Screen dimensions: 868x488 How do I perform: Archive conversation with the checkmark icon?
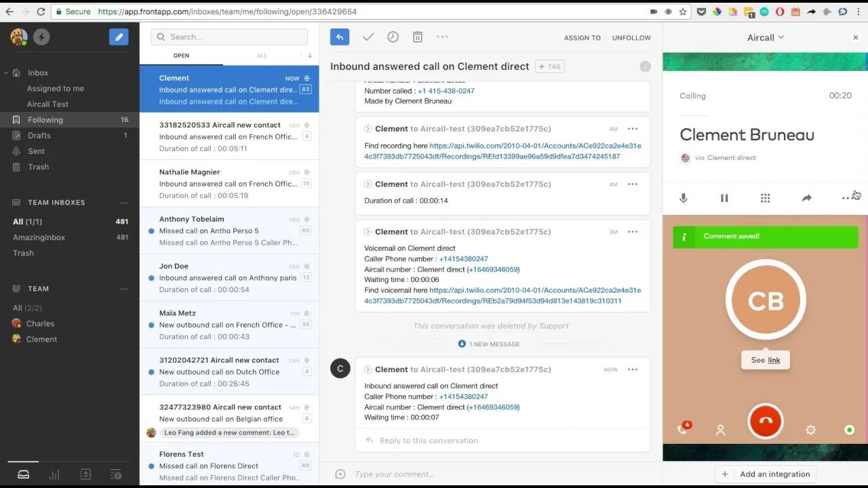[x=368, y=37]
